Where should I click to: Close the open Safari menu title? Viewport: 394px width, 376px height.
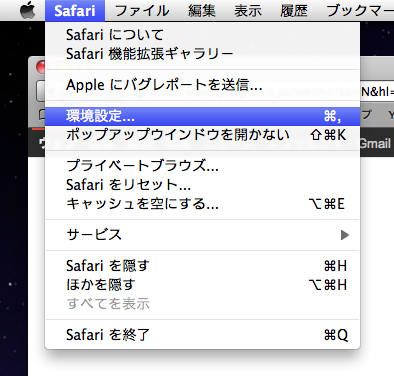tap(75, 11)
